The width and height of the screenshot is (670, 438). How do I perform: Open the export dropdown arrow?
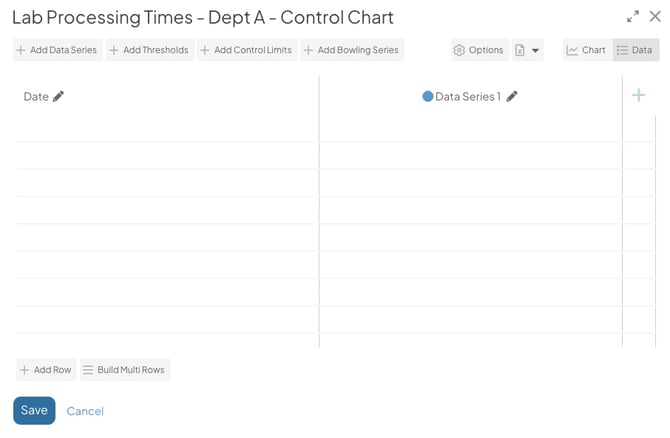[535, 50]
